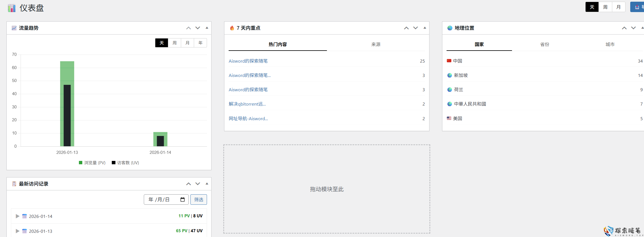The image size is (644, 237).
Task: Click the blue export button at top right
Action: coord(637,7)
